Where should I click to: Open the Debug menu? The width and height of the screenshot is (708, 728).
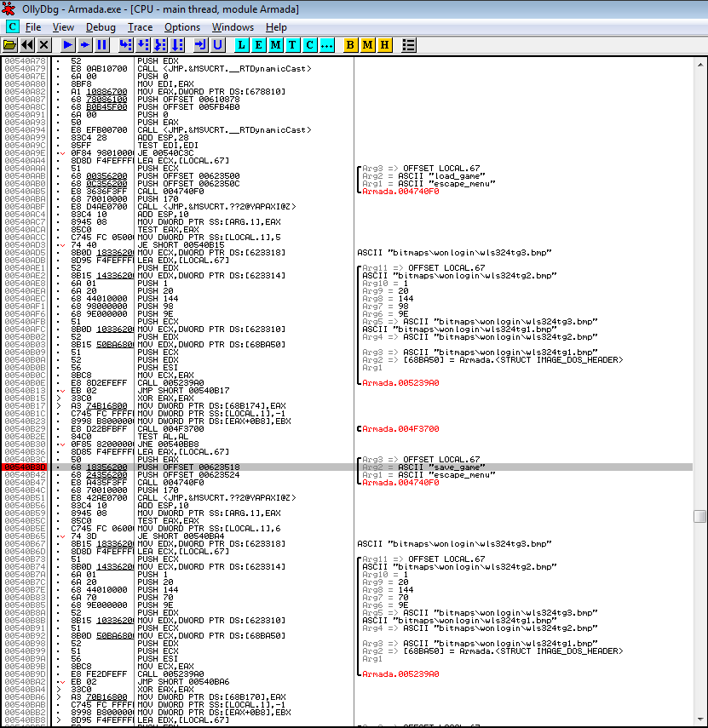click(101, 27)
